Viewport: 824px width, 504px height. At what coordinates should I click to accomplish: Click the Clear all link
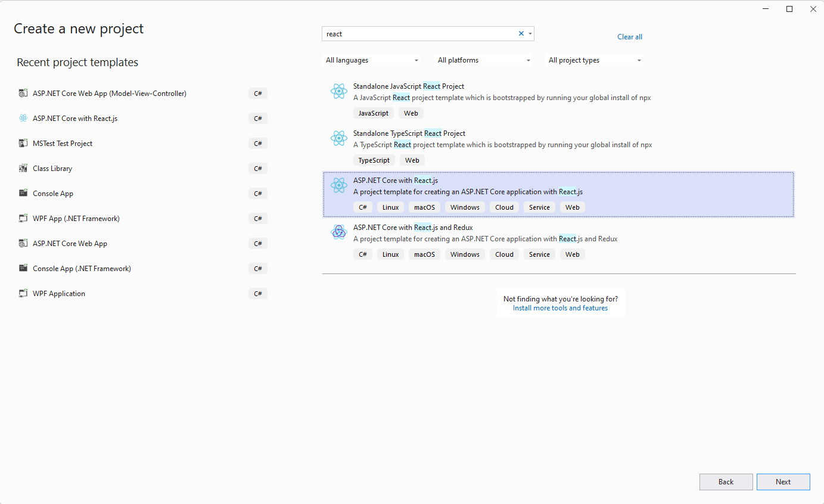[x=629, y=36]
